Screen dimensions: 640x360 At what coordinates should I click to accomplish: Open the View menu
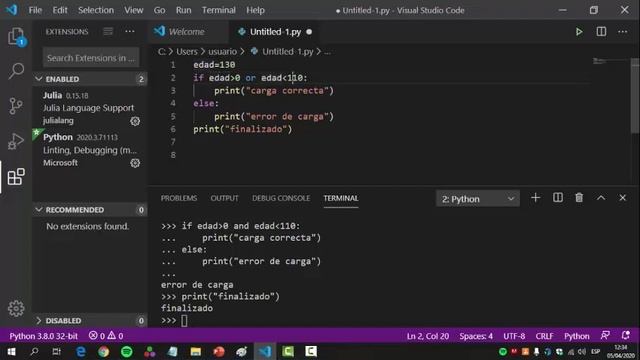(x=133, y=10)
